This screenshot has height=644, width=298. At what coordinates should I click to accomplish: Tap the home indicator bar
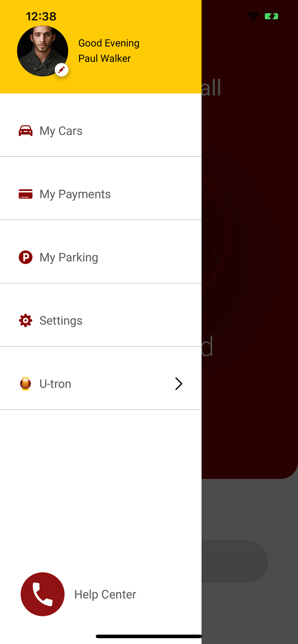click(149, 636)
